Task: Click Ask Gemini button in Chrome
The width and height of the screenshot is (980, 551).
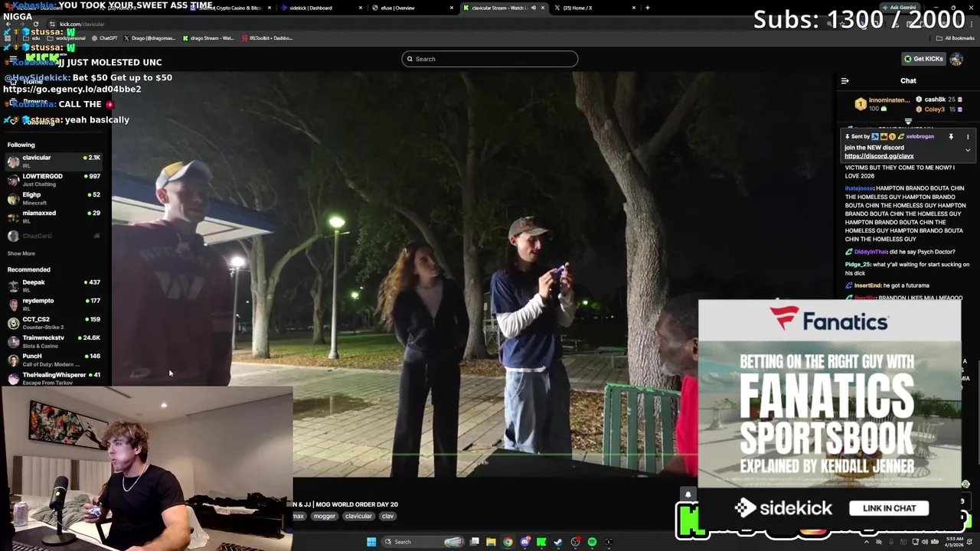Action: coord(898,8)
